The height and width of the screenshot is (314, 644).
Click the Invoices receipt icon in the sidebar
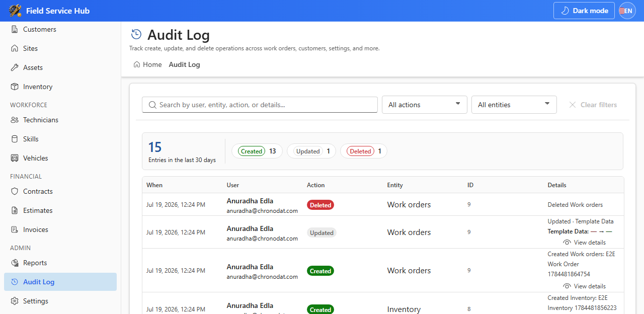15,229
